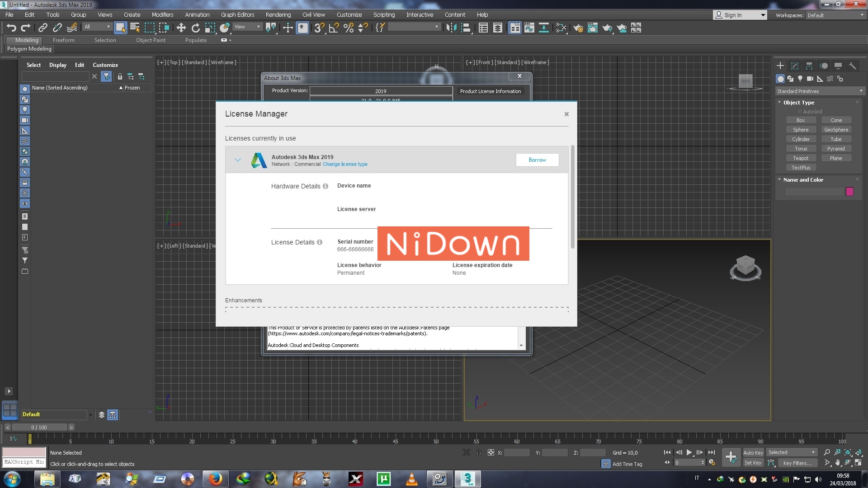Switch to the Freeform ribbon tab
This screenshot has width=868, height=488.
pos(63,40)
